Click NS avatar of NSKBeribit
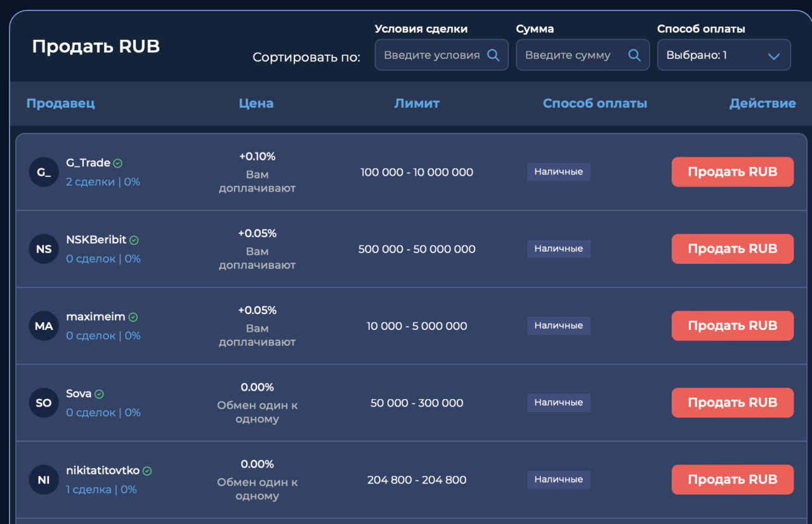This screenshot has height=524, width=812. pos(44,249)
